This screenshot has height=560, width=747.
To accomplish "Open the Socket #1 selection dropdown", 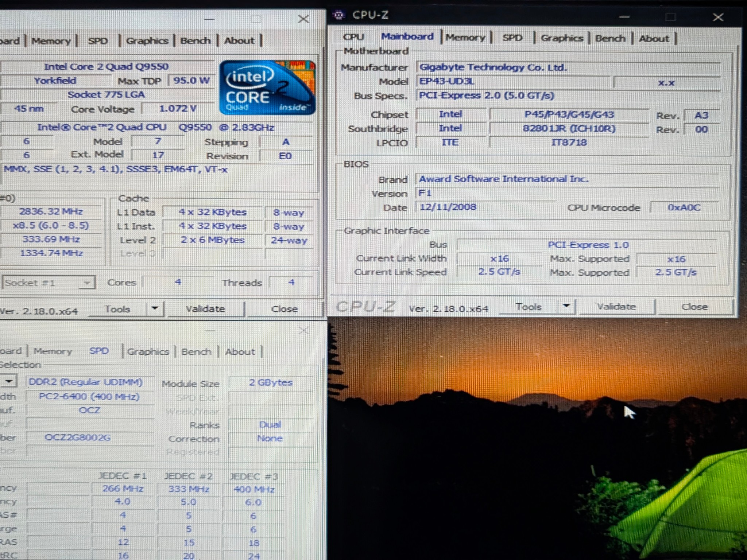I will (48, 283).
